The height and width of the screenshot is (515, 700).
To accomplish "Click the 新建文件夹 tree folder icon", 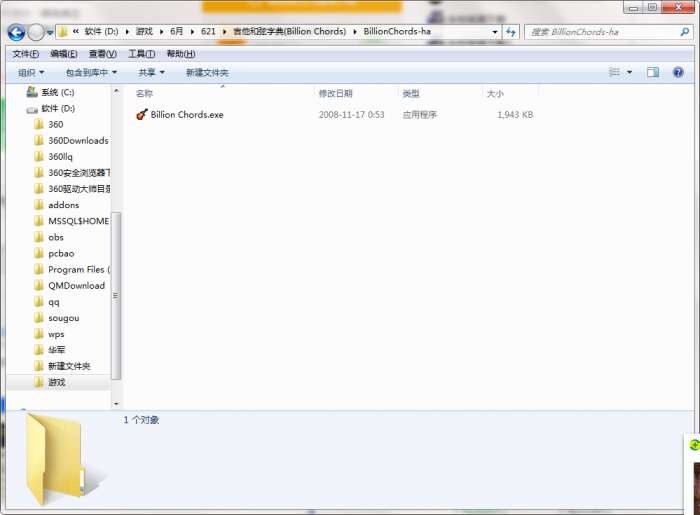I will 39,366.
